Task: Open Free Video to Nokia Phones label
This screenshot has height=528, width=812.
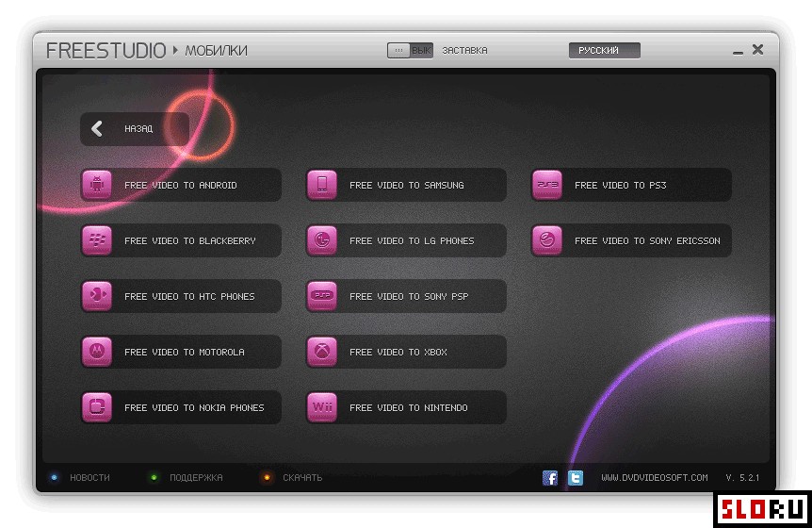Action: click(194, 408)
